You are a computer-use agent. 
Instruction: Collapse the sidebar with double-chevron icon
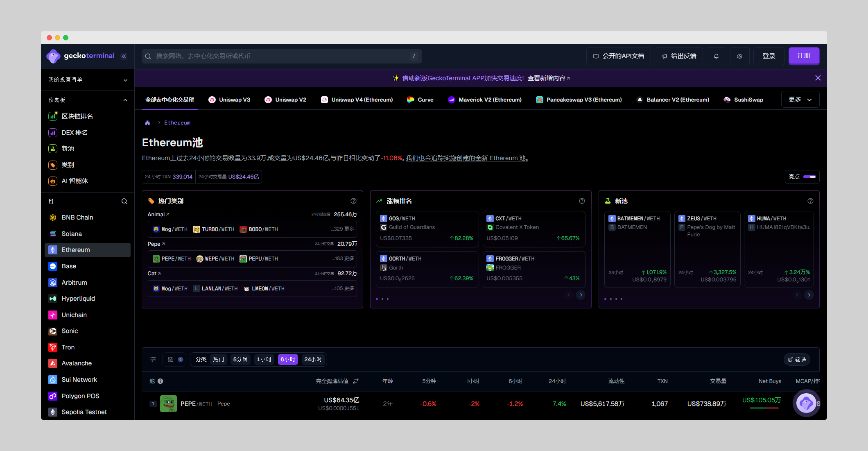pos(124,56)
